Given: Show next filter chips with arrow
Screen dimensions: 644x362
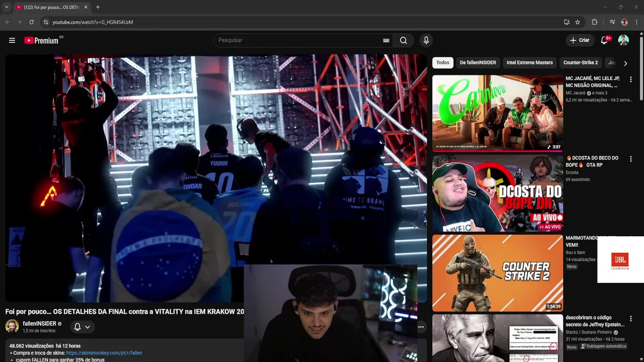Looking at the screenshot, I should pos(625,63).
